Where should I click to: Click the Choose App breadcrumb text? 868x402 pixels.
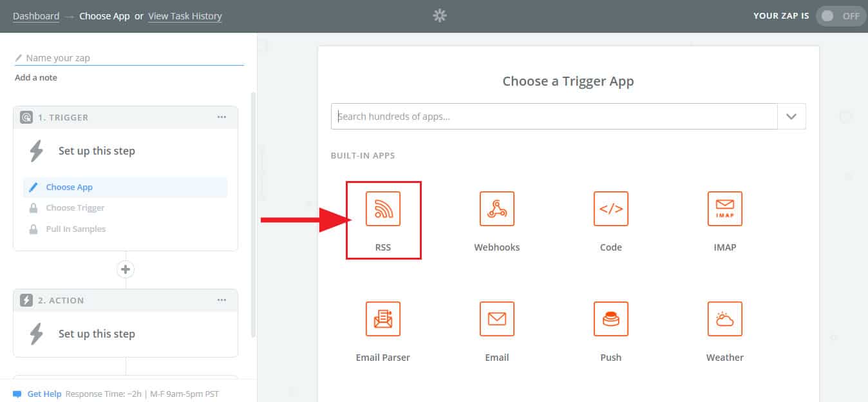[x=104, y=16]
